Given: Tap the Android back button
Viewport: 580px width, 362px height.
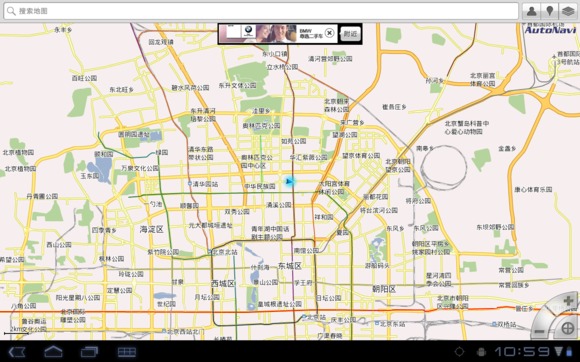Looking at the screenshot, I should [17, 352].
